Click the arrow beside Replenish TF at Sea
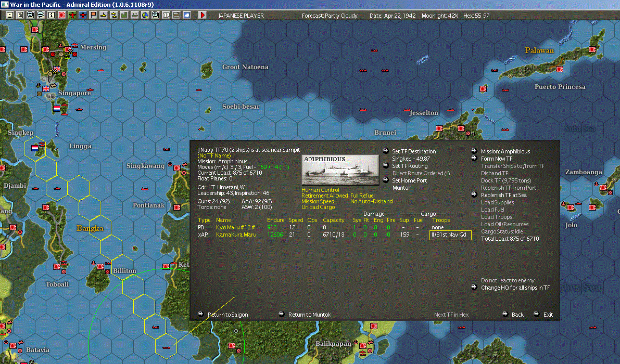Viewport: 620px width, 364px height. pyautogui.click(x=474, y=194)
